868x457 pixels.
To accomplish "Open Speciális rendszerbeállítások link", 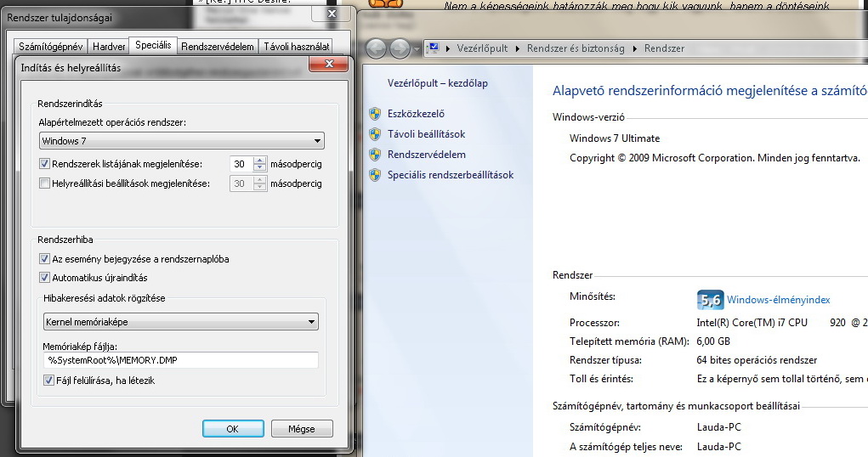I will click(451, 175).
